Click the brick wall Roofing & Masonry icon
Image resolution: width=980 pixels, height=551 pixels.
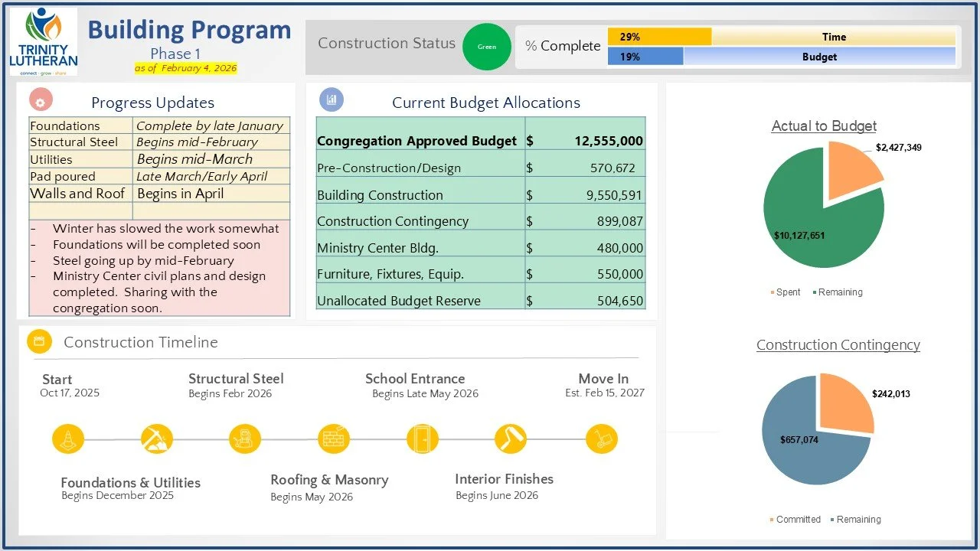(x=333, y=439)
